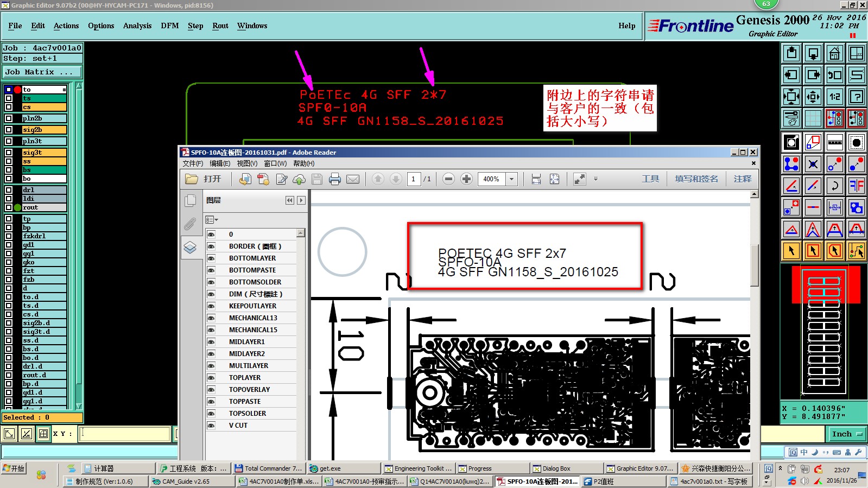Click the pan down view icon
Screen dimensions: 868x488
click(813, 53)
